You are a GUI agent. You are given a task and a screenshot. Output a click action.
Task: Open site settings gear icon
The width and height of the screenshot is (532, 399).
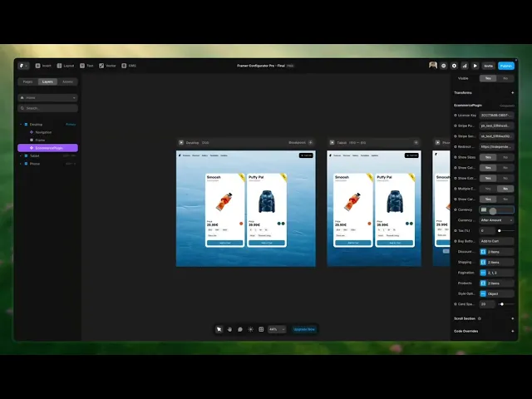(x=454, y=66)
